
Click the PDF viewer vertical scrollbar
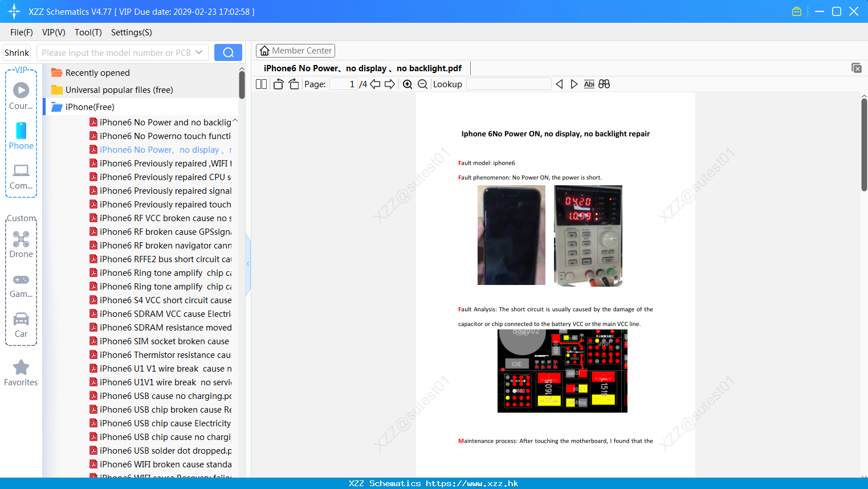click(x=864, y=145)
